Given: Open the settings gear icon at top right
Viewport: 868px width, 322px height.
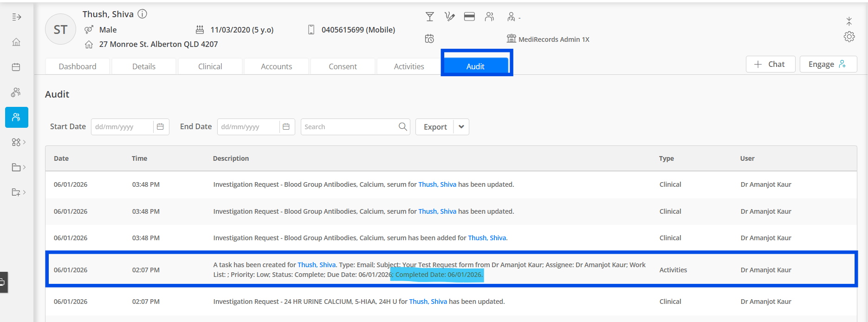Looking at the screenshot, I should coord(849,37).
